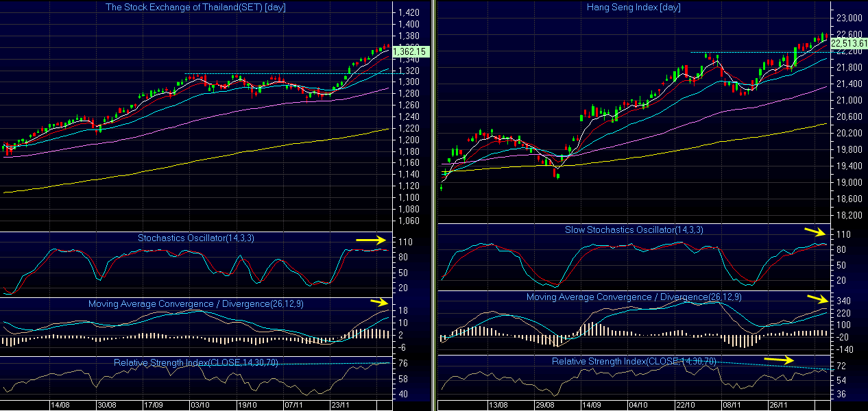Image resolution: width=868 pixels, height=411 pixels.
Task: Click the 1,200 price axis value
Action: (x=409, y=140)
